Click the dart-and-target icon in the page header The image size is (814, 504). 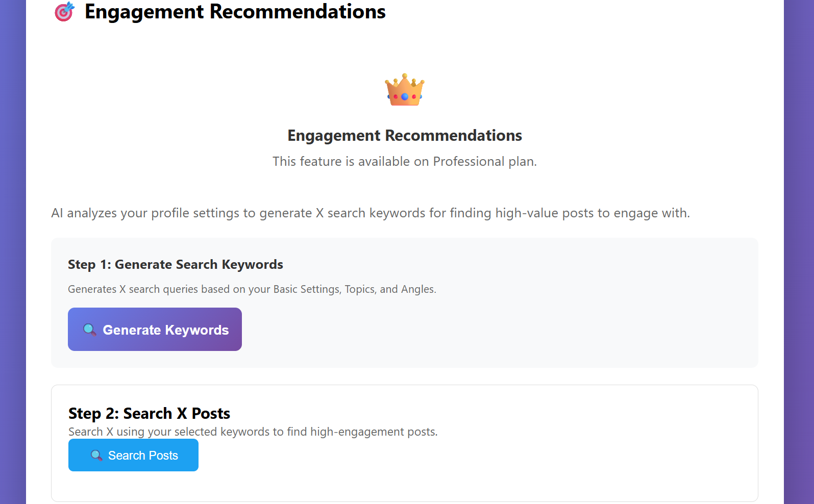click(64, 11)
